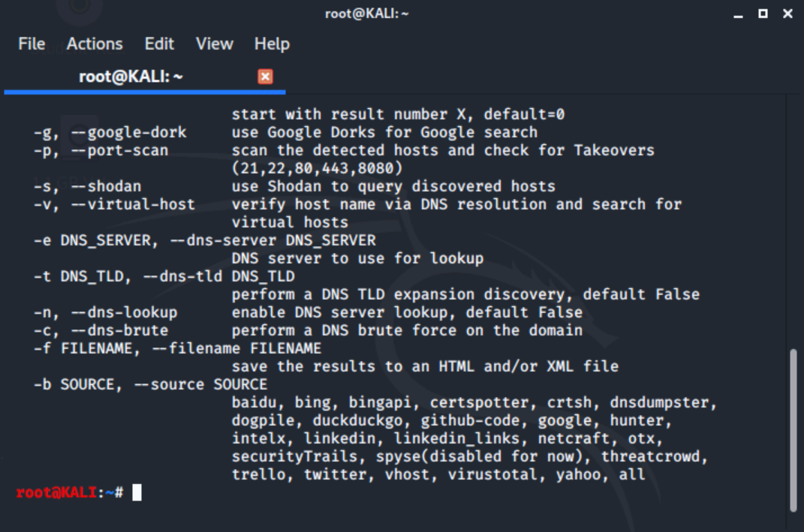Click the block cursor at the prompt
This screenshot has width=804, height=532.
tap(137, 492)
